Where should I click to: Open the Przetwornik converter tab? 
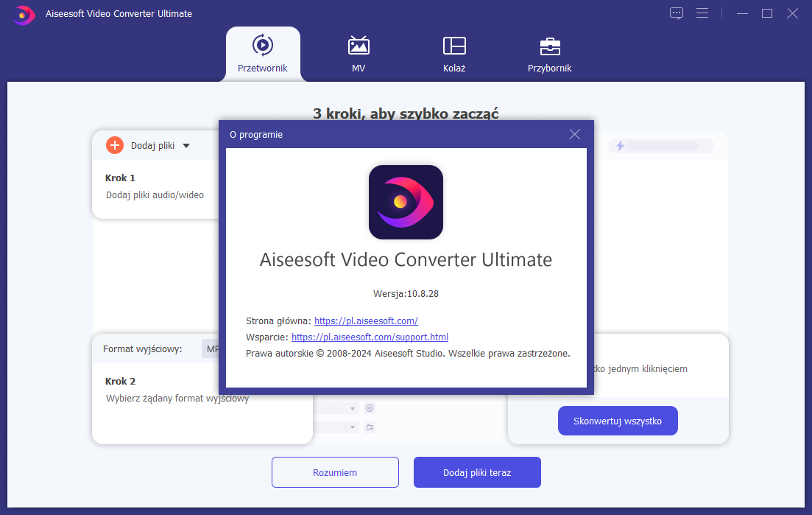coord(263,54)
